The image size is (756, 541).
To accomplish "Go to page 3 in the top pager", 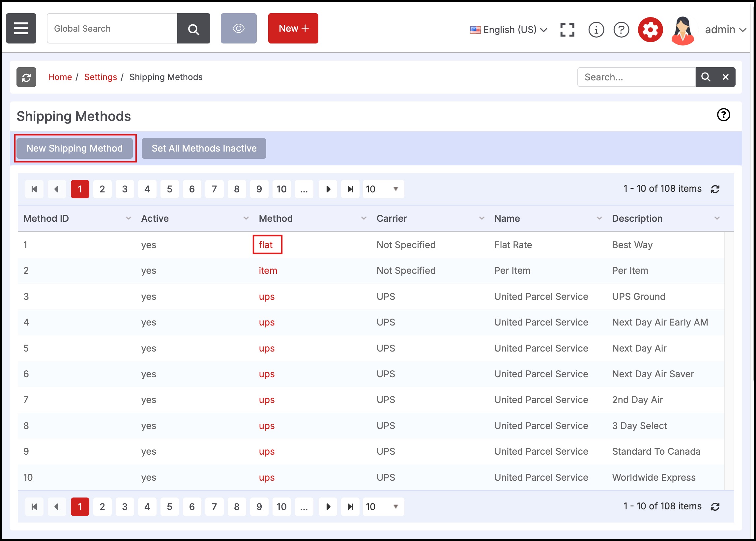I will 125,189.
